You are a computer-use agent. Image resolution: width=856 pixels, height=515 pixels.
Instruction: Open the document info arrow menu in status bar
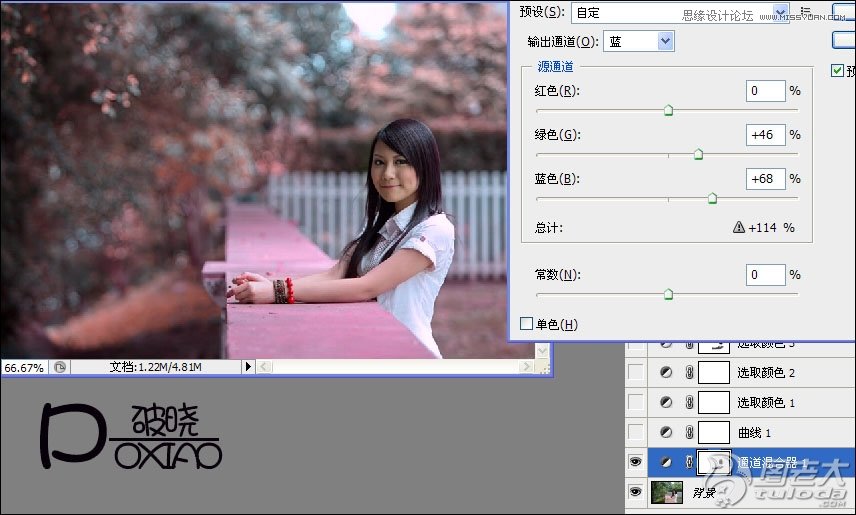point(248,366)
